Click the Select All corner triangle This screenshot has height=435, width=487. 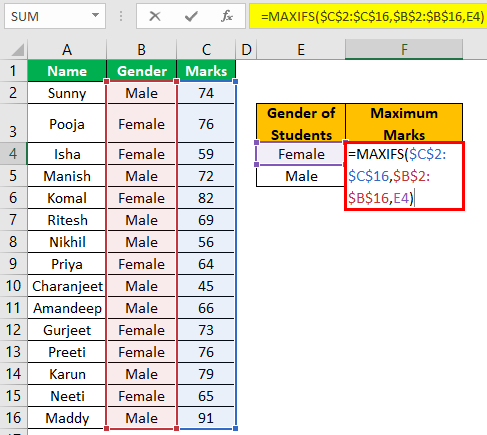tap(17, 50)
